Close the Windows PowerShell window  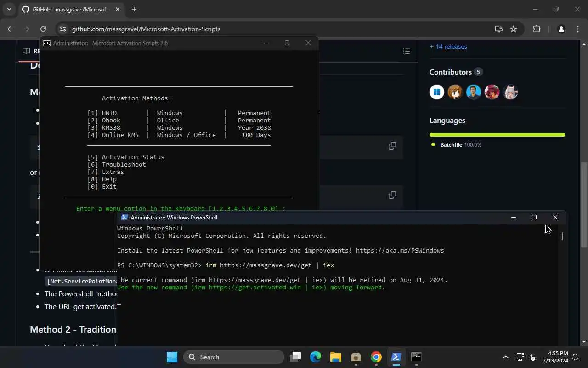coord(555,217)
